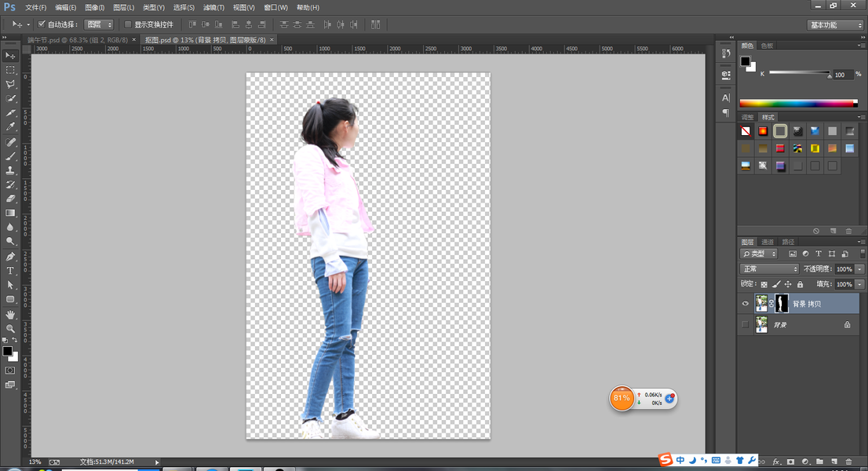Open the 类型 layer filter dropdown

pyautogui.click(x=759, y=254)
